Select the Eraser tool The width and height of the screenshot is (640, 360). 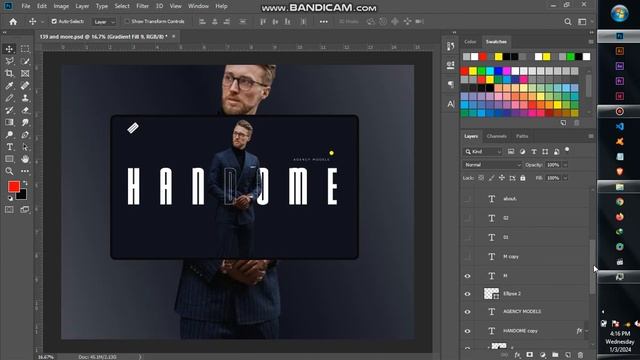coord(25,110)
